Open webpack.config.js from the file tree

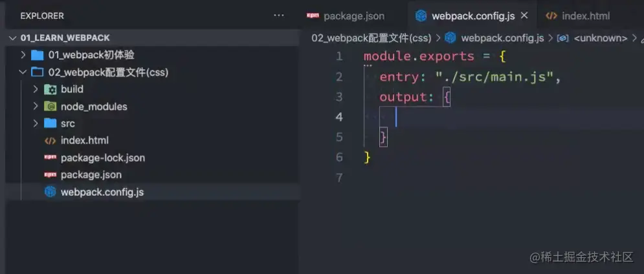coord(102,192)
